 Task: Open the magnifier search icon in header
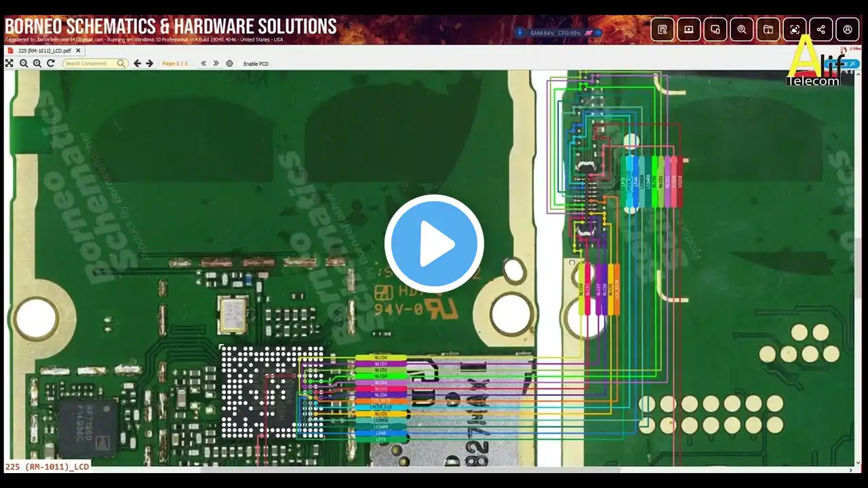click(742, 29)
